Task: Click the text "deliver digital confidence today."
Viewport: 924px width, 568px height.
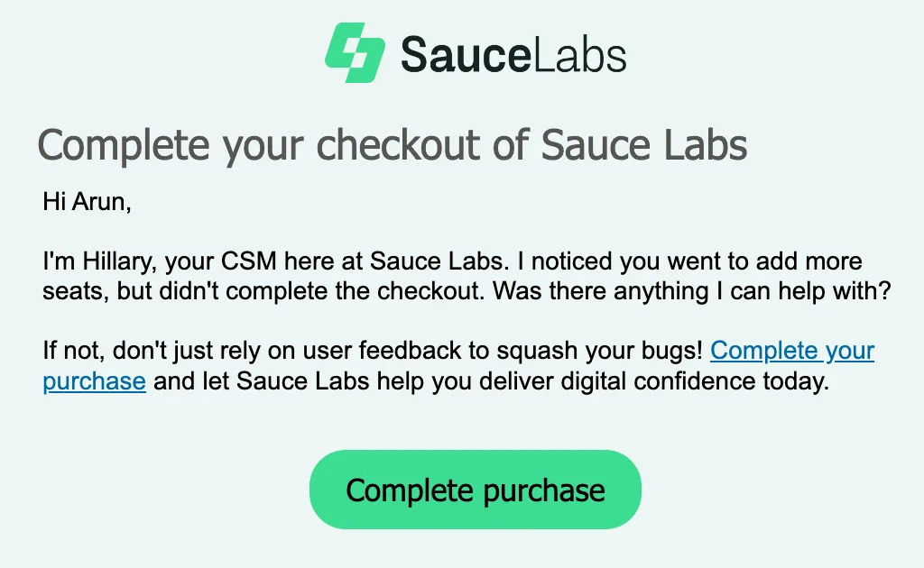Action: 654,381
